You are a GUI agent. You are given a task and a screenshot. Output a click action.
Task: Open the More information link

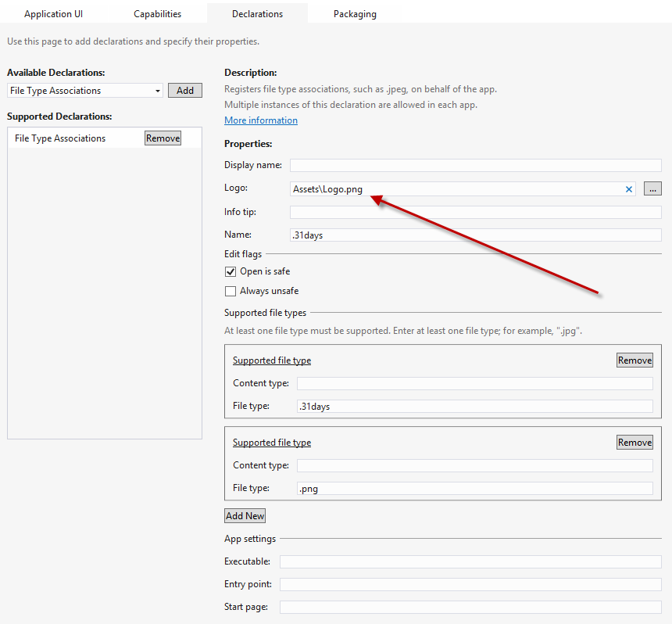[261, 120]
